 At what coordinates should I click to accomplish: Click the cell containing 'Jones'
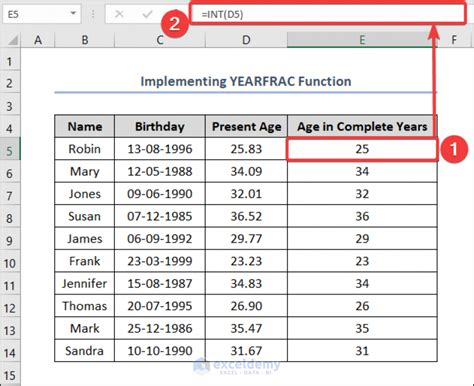click(x=85, y=194)
